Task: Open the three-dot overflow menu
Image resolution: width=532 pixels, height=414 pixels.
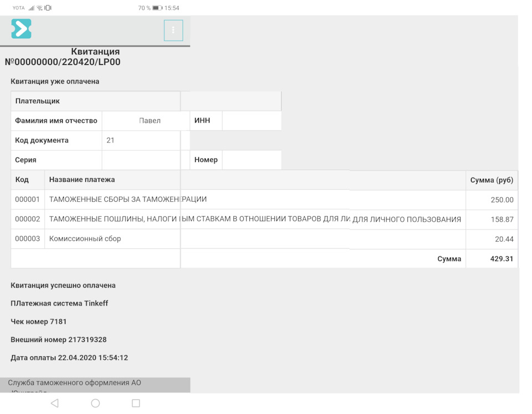Action: coord(173,30)
